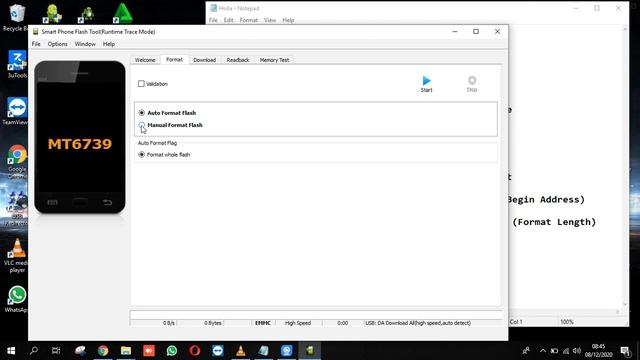The width and height of the screenshot is (640, 360).
Task: Open TeamViewer from the taskbar
Action: pyautogui.click(x=218, y=351)
